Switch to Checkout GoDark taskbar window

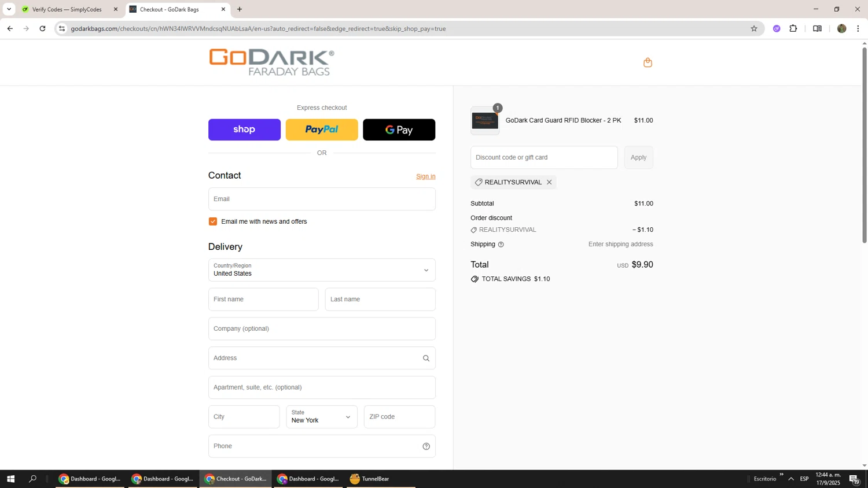(236, 479)
